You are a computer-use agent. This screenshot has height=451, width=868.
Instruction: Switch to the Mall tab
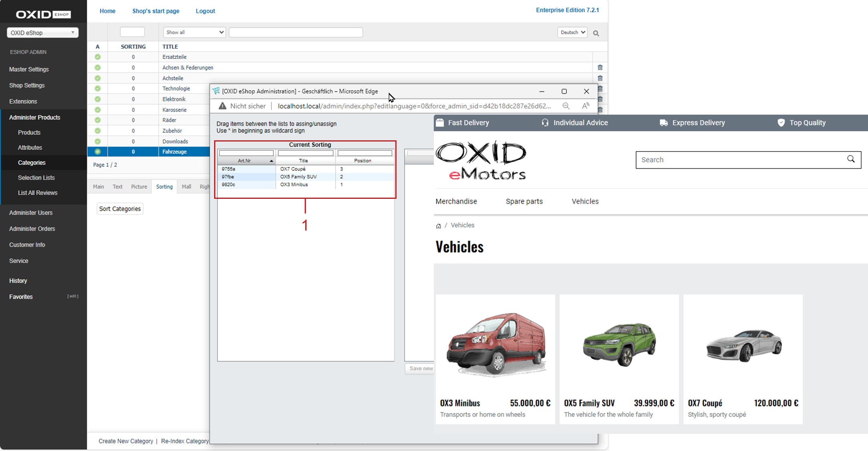[186, 187]
